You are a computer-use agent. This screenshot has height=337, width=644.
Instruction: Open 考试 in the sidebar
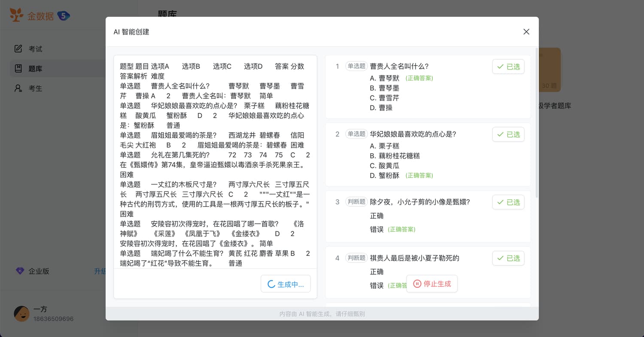click(x=35, y=49)
